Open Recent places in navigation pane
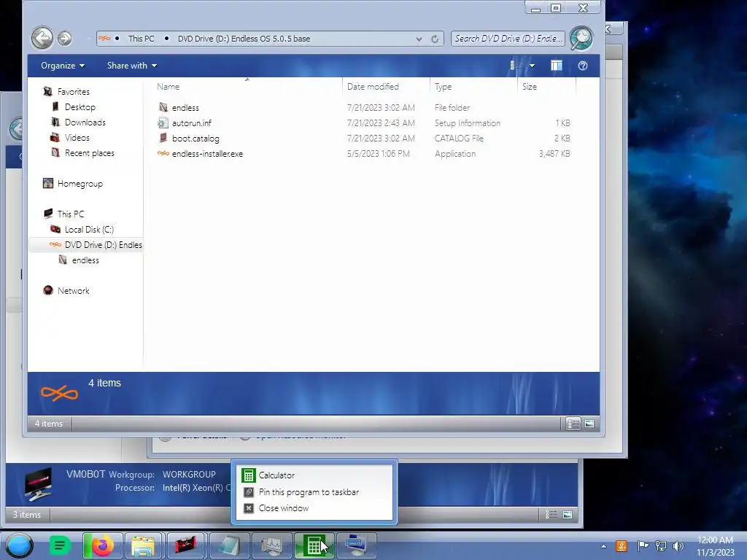 pos(90,153)
